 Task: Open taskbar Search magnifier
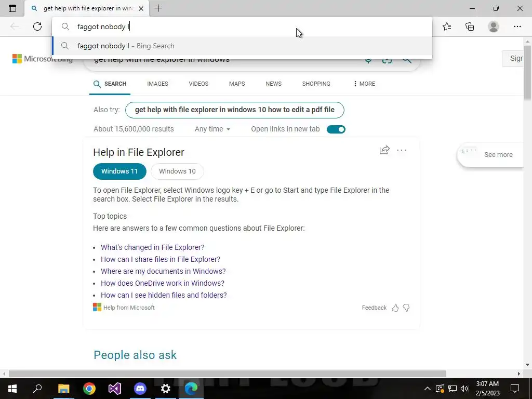point(37,389)
